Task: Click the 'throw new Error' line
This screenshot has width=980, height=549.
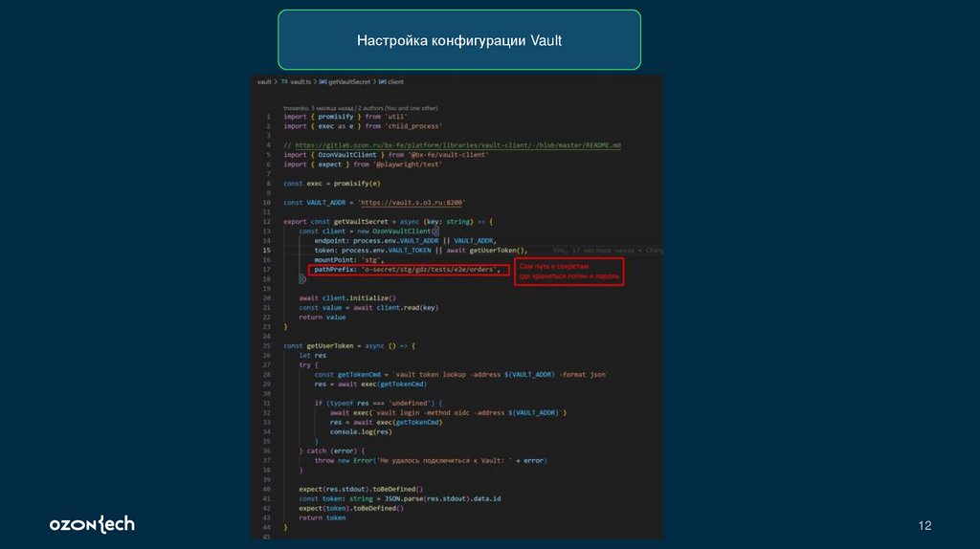Action: (431, 461)
